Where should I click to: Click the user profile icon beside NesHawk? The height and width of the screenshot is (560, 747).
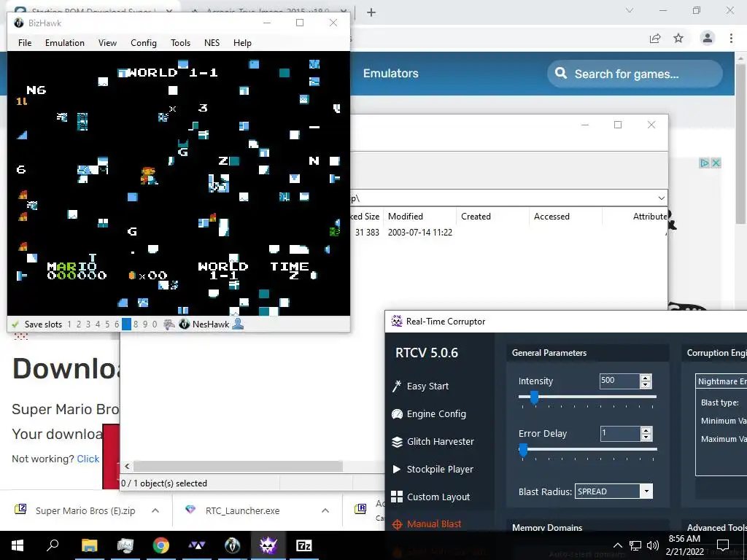[x=239, y=324]
